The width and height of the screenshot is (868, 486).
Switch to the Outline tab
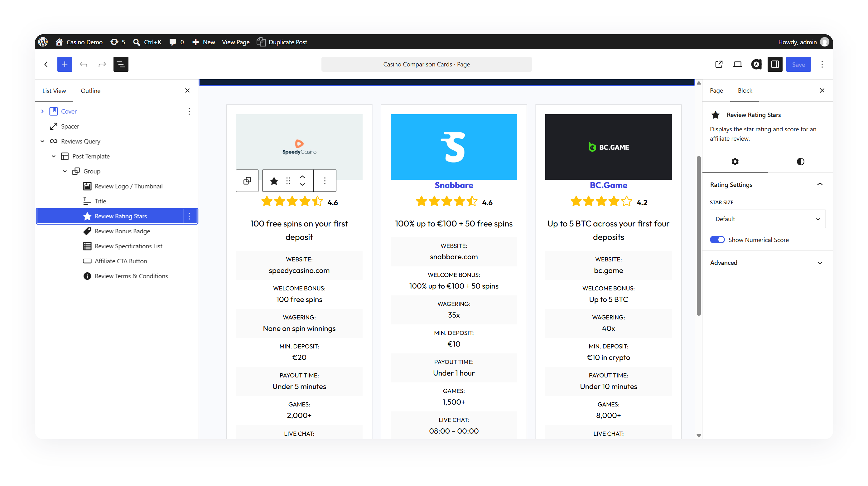coord(90,91)
